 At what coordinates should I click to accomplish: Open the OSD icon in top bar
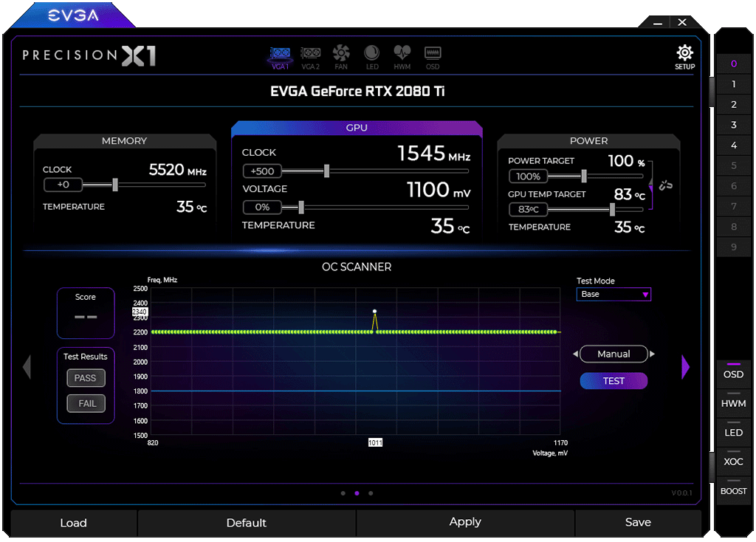433,58
